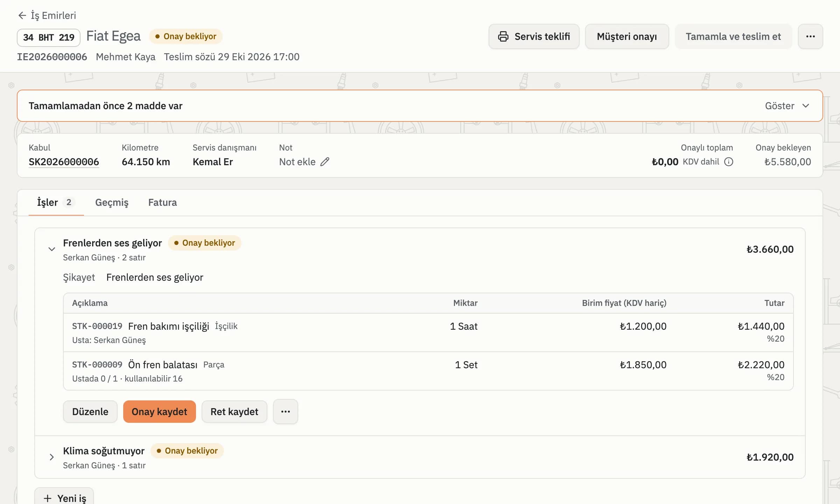
Task: Open Müşteri onayı
Action: click(627, 36)
